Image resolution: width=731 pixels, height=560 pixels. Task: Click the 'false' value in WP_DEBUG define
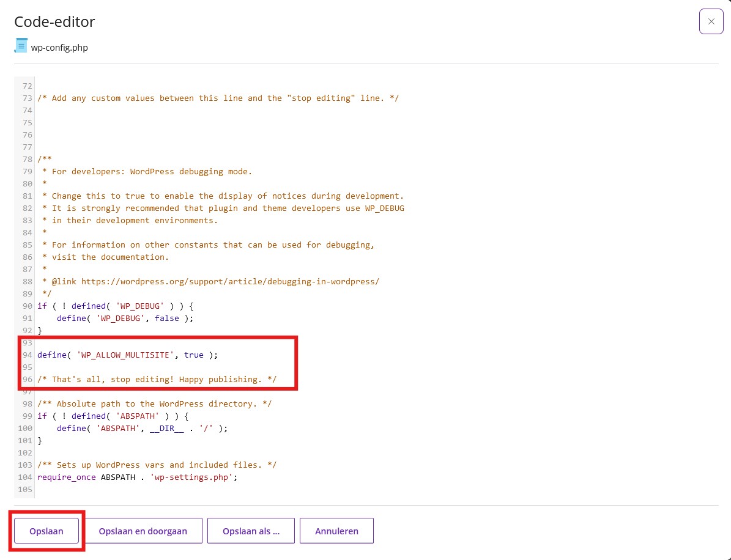click(x=167, y=318)
